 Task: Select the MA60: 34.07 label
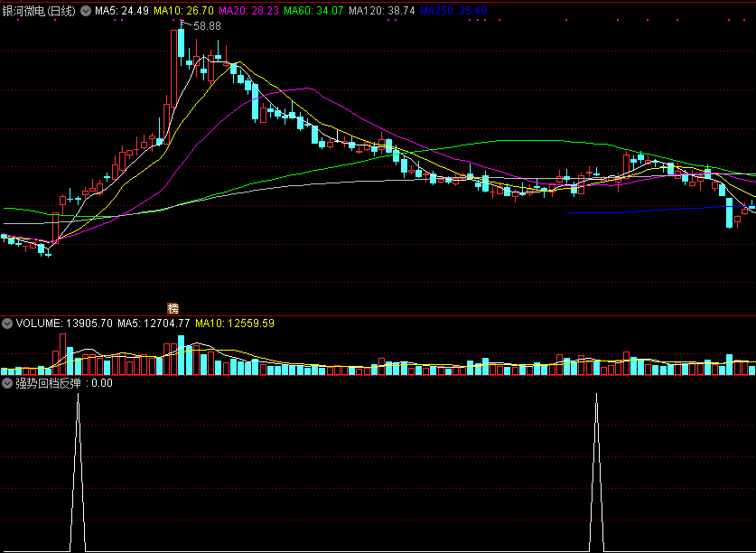[314, 11]
